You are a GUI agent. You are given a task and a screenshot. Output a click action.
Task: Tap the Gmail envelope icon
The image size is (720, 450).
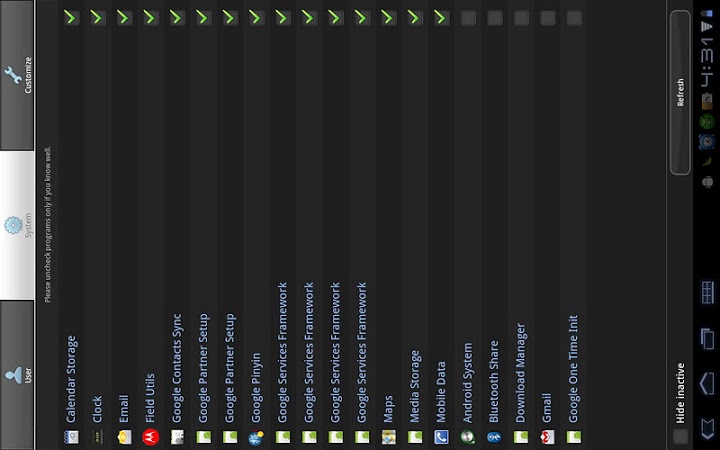[547, 437]
